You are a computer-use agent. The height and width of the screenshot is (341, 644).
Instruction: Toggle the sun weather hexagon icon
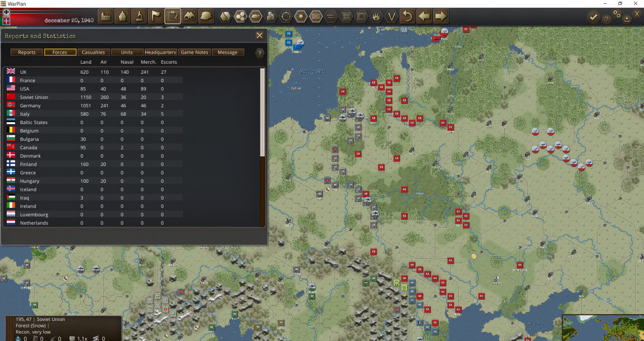[x=301, y=17]
